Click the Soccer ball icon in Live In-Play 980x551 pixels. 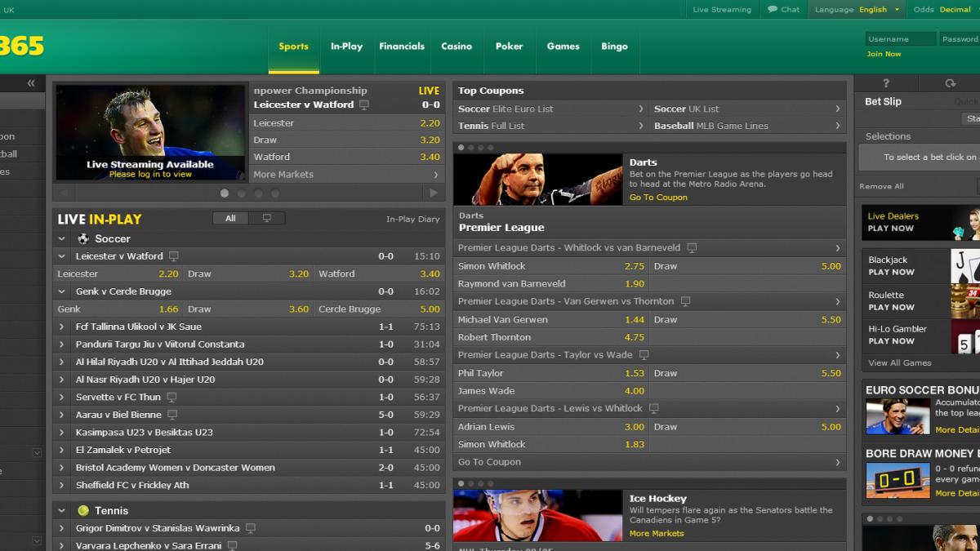point(83,238)
